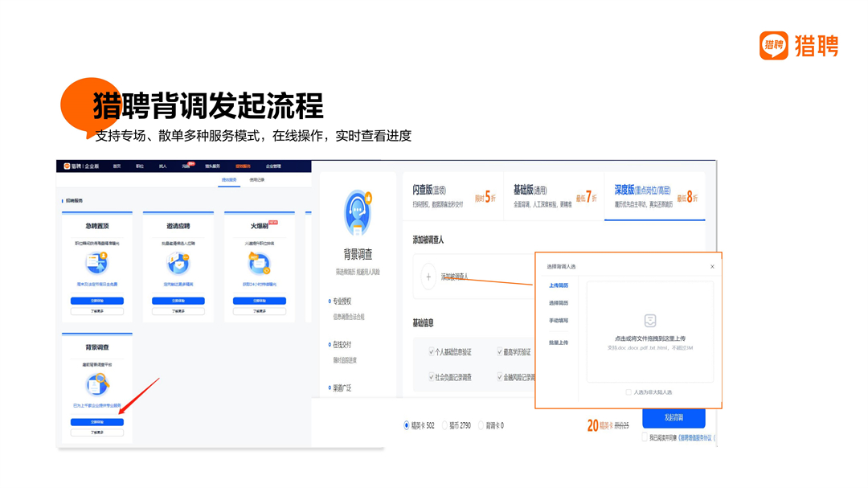The width and height of the screenshot is (868, 488).
Task: Click the 基础信息 section heading
Action: pos(423,323)
